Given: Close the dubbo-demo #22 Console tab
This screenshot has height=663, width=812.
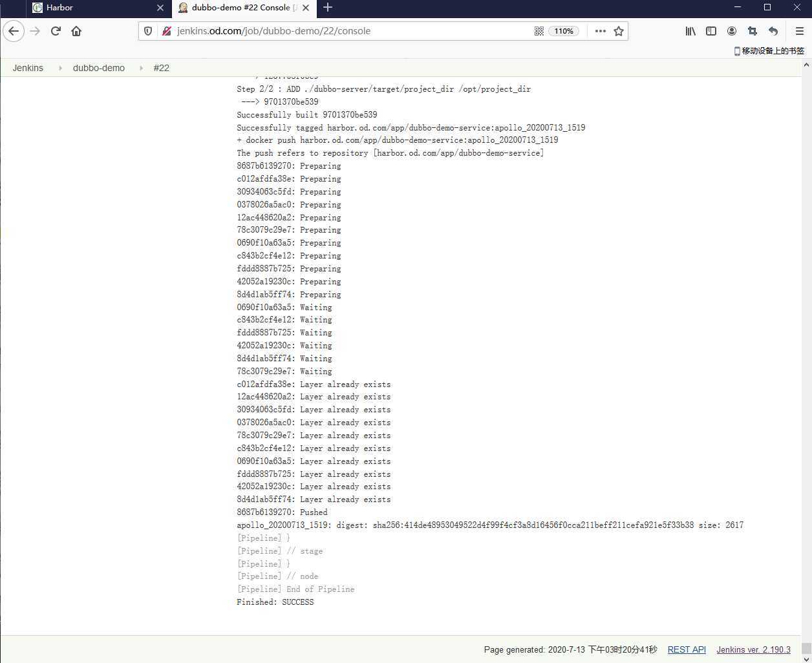Looking at the screenshot, I should pyautogui.click(x=306, y=8).
